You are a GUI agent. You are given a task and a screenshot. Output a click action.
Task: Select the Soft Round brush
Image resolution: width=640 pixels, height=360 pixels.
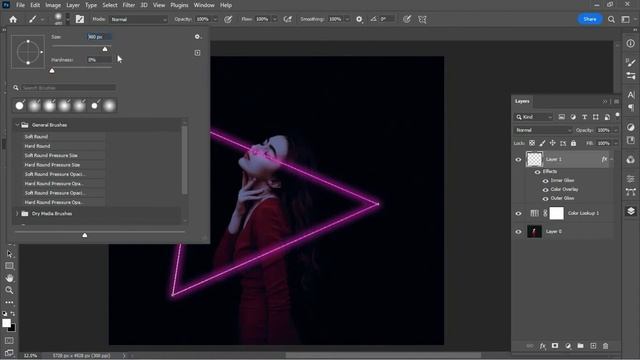point(36,137)
